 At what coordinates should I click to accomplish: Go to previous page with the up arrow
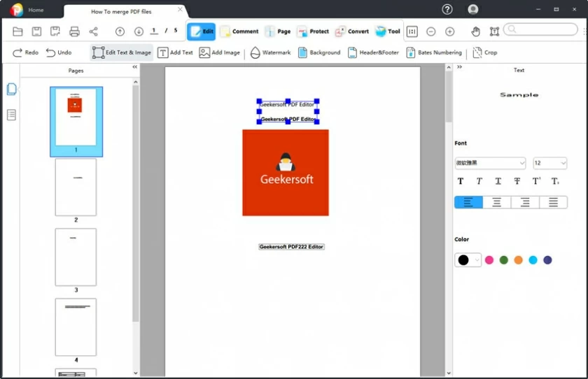click(120, 31)
